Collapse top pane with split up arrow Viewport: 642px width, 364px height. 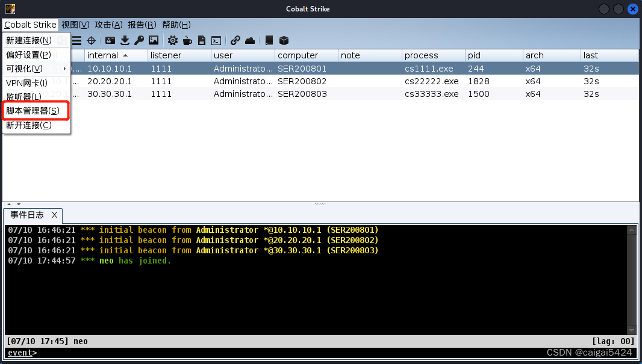pos(9,204)
